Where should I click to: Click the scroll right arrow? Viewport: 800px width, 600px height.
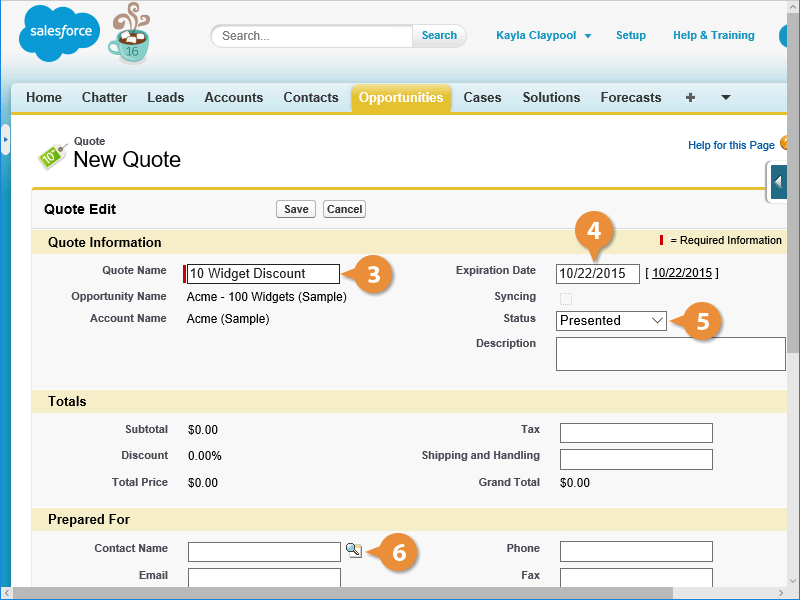[781, 593]
